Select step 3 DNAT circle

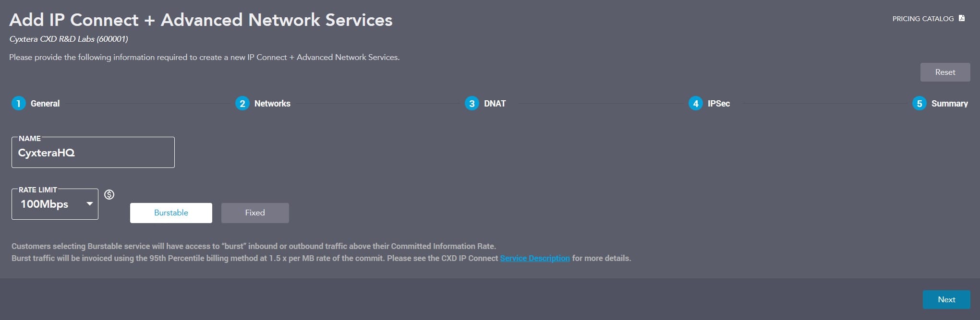[472, 103]
